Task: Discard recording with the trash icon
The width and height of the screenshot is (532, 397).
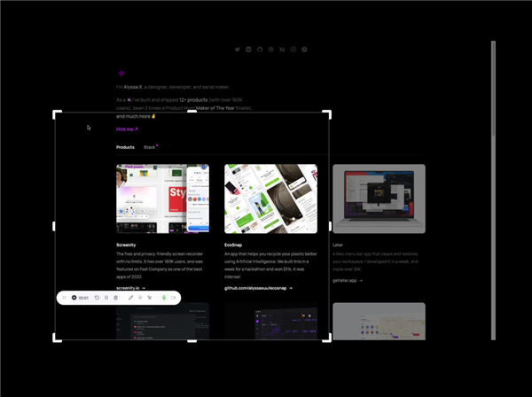Action: (116, 298)
